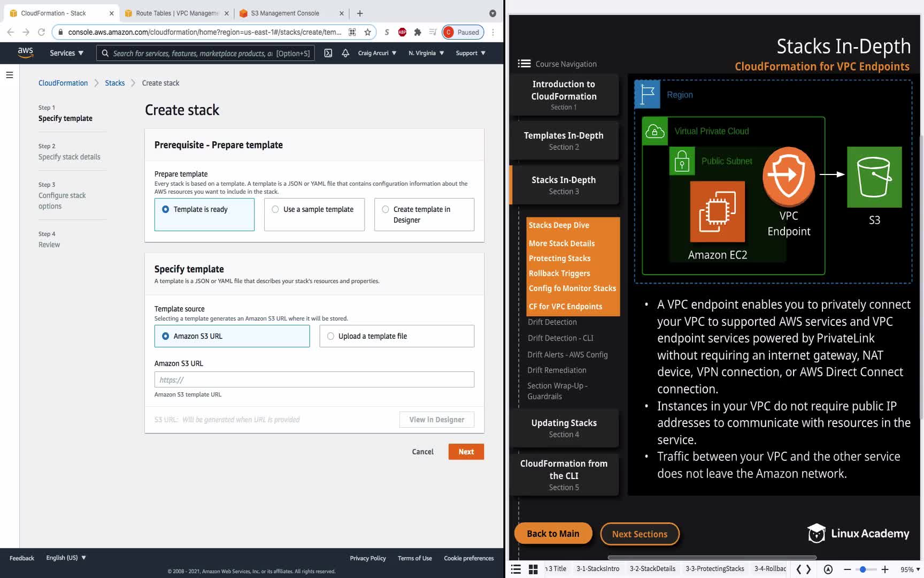924x578 pixels.
Task: Select 'Create template in Designer' option
Action: (424, 215)
